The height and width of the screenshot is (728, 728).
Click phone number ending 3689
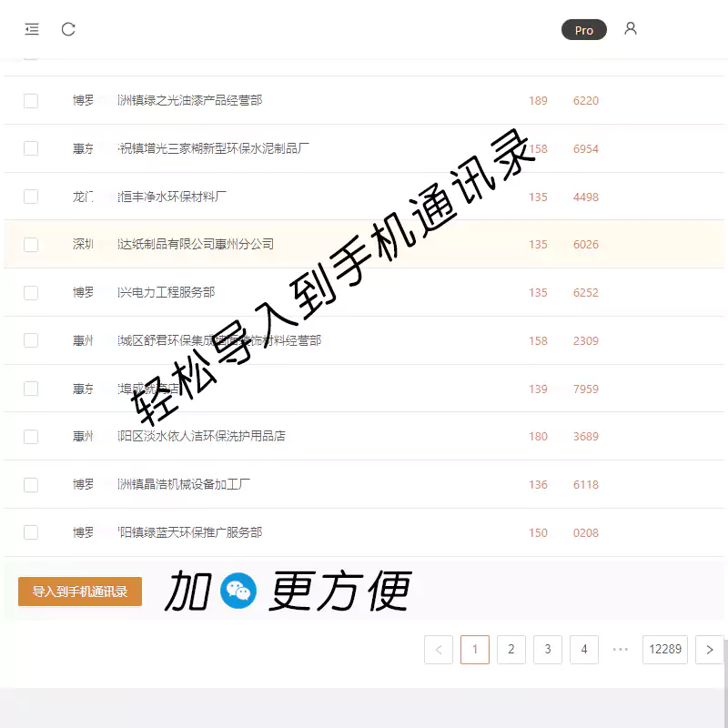coord(585,436)
